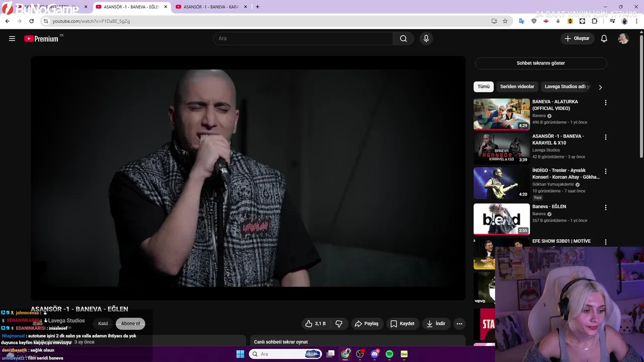Image resolution: width=644 pixels, height=362 pixels.
Task: Open the YouTube hamburger guide menu
Action: (12, 39)
